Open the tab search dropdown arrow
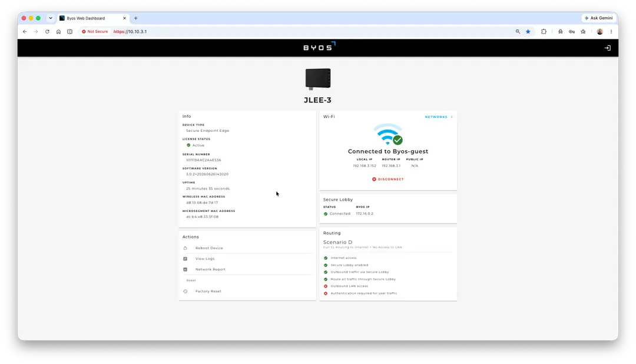 click(x=51, y=18)
